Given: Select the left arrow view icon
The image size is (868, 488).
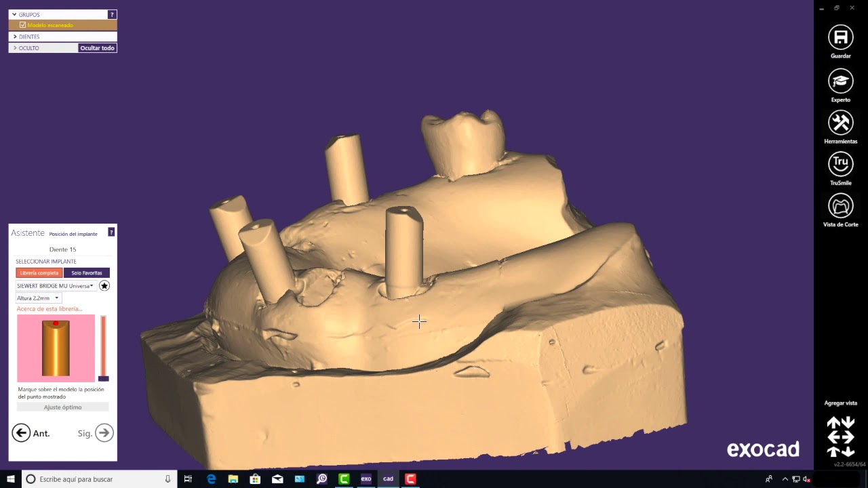Looking at the screenshot, I should [x=833, y=437].
